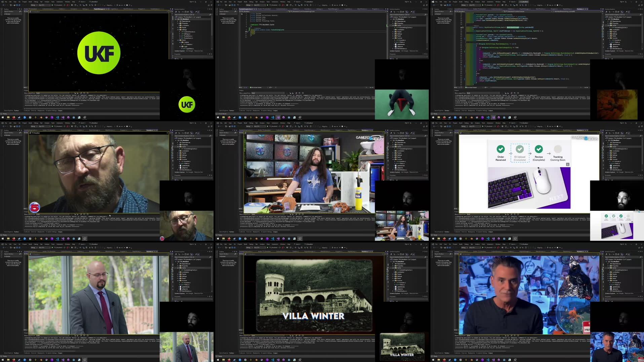Expand Properties node, UKF logo screenshot tree
644x362 pixels.
(178, 24)
